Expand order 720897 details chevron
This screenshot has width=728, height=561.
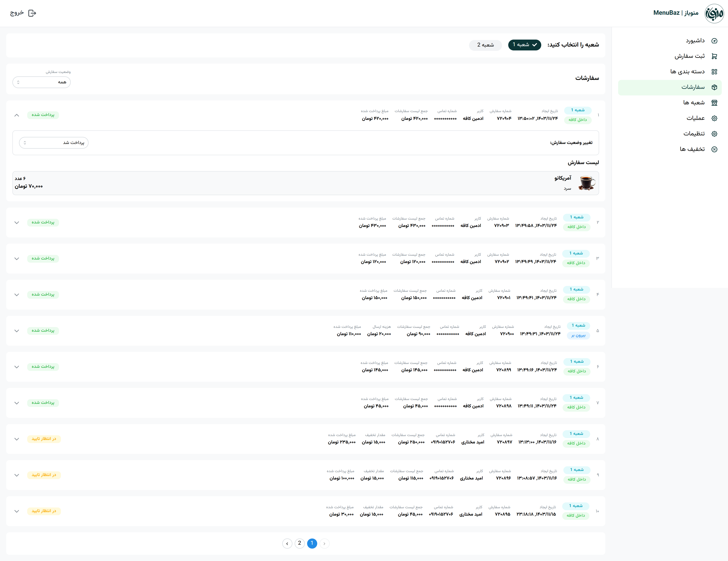point(17,439)
